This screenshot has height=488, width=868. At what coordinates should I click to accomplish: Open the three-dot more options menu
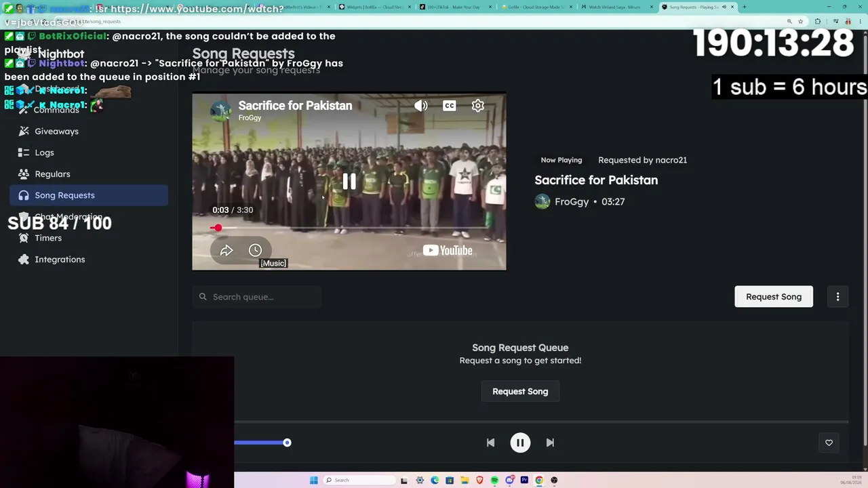point(837,297)
